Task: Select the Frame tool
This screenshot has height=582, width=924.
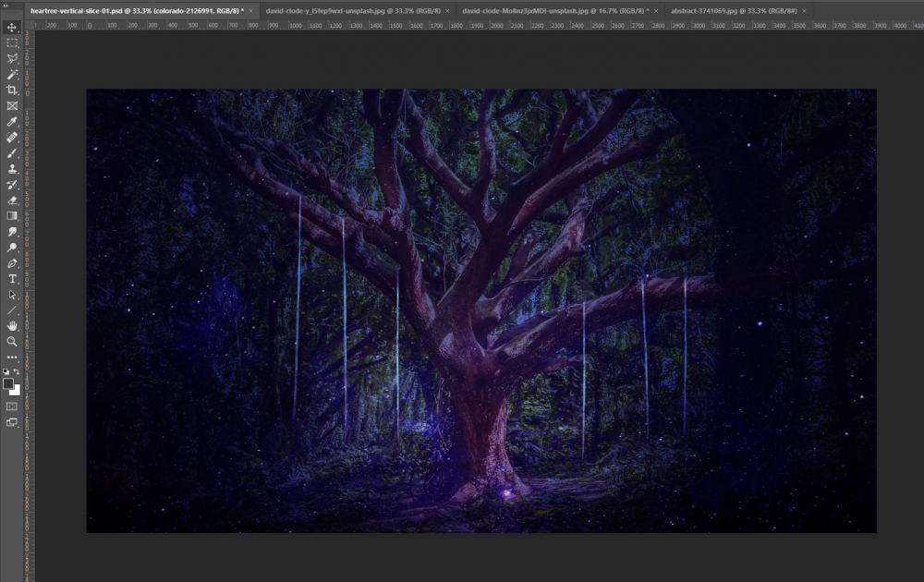Action: [12, 106]
